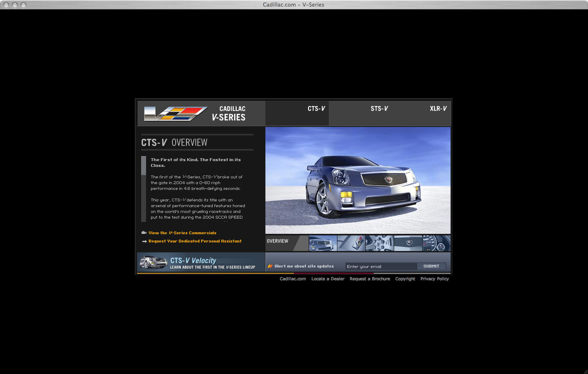Click the CTS-V OVERVIEW heading
This screenshot has width=588, height=374.
174,143
